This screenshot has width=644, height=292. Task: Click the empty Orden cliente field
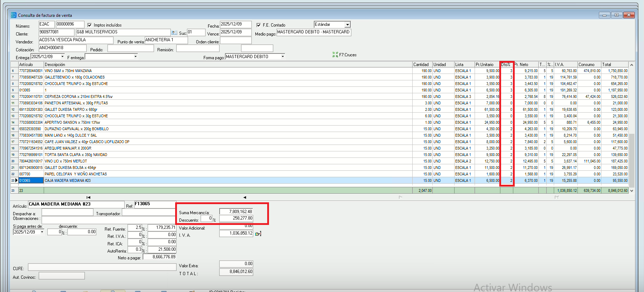(236, 40)
